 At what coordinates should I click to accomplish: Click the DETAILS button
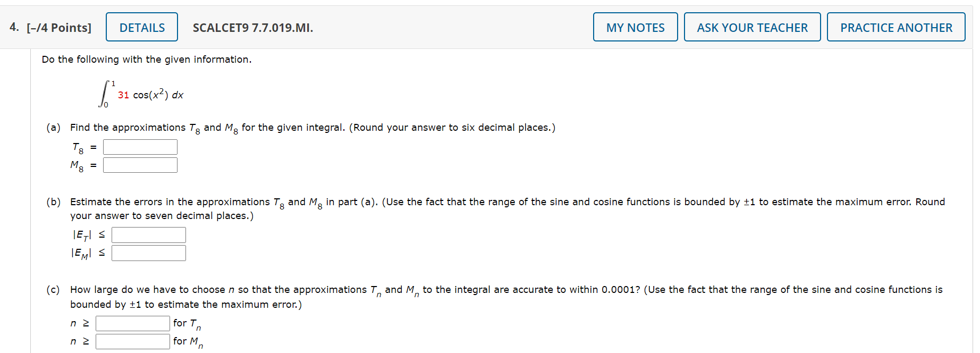coord(141,27)
